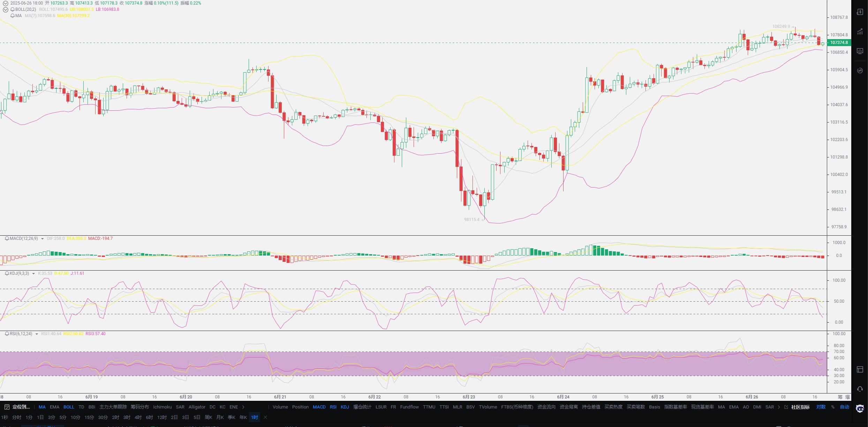Click the current price tag 107374.8
The height and width of the screenshot is (427, 868).
[x=839, y=43]
